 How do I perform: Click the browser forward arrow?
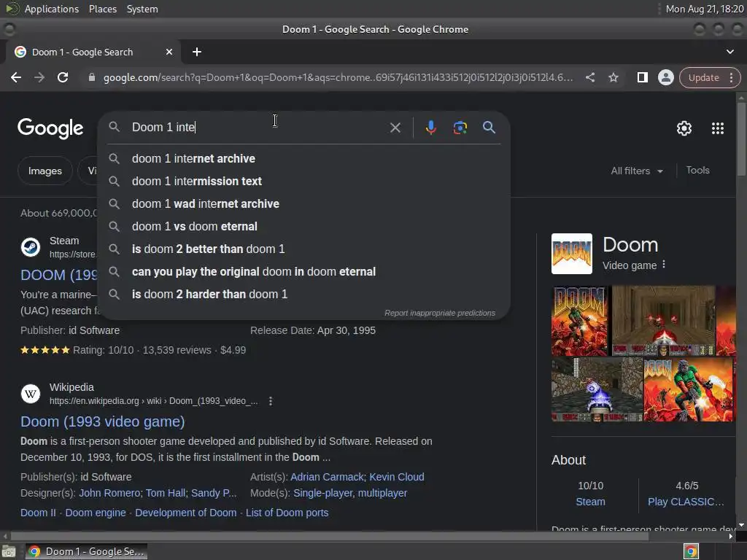click(x=39, y=77)
